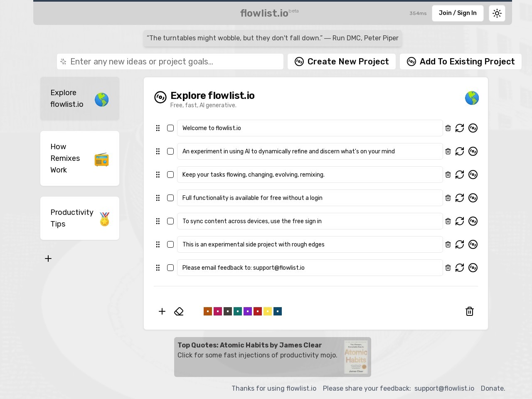Click the vinyl icon beside 'Explore flowlist.io' title
The width and height of the screenshot is (532, 399).
(160, 97)
